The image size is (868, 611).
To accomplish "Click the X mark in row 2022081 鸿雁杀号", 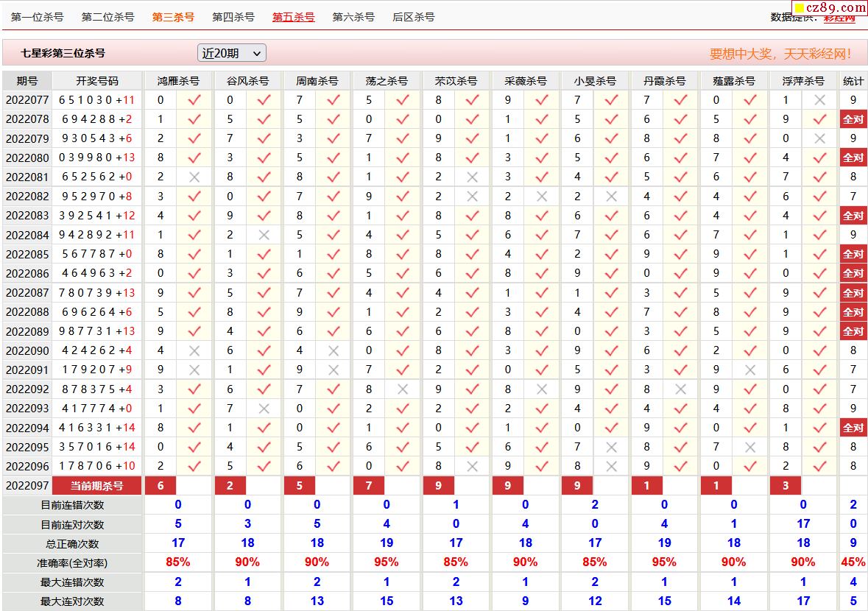I will pyautogui.click(x=194, y=177).
